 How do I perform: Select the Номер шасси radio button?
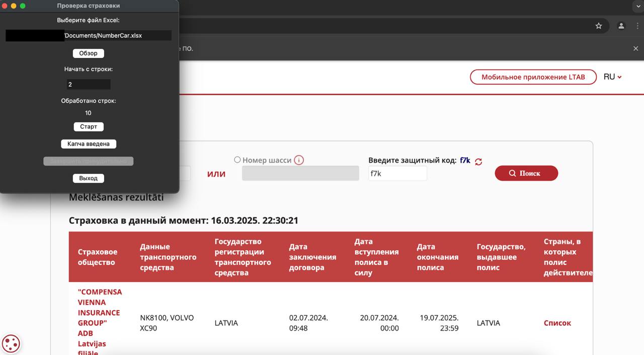point(237,160)
